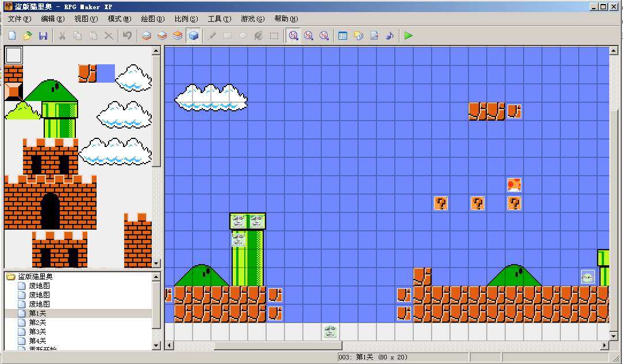623x364 pixels.
Task: Open the 模式(M) menu
Action: coord(119,18)
